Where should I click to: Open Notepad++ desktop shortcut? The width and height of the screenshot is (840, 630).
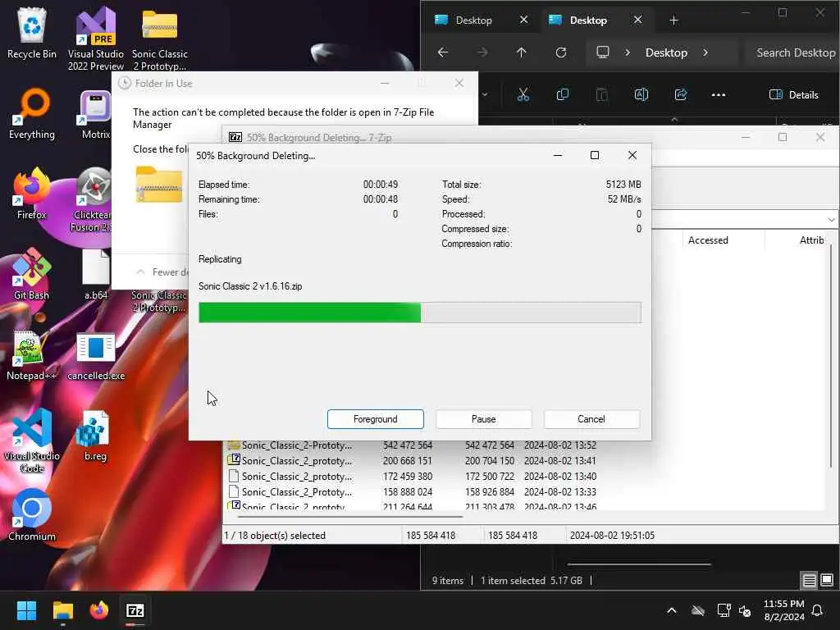(32, 354)
